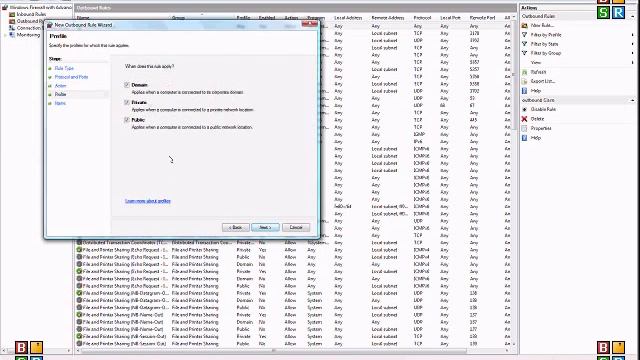Click the Properties icon in Actions pane
The image size is (640, 360).
click(524, 128)
